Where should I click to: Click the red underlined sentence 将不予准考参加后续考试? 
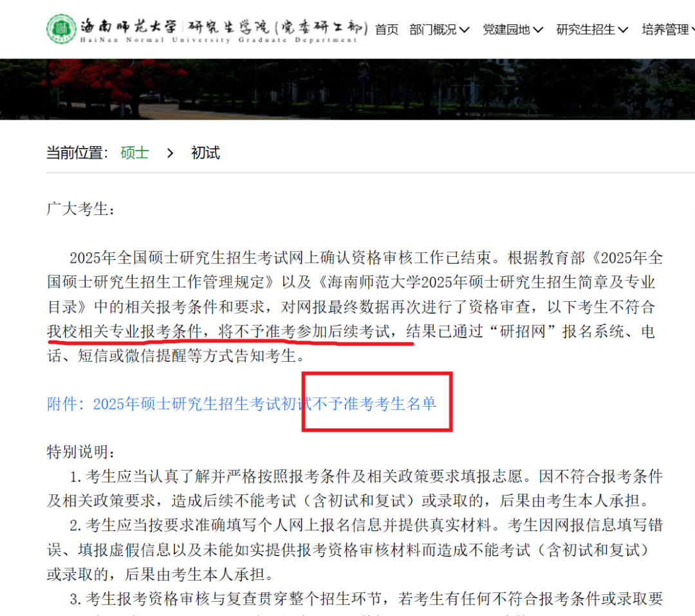tap(304, 331)
